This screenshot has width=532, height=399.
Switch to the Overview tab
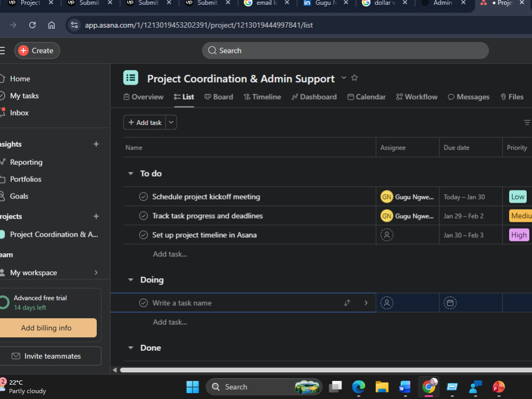click(144, 97)
